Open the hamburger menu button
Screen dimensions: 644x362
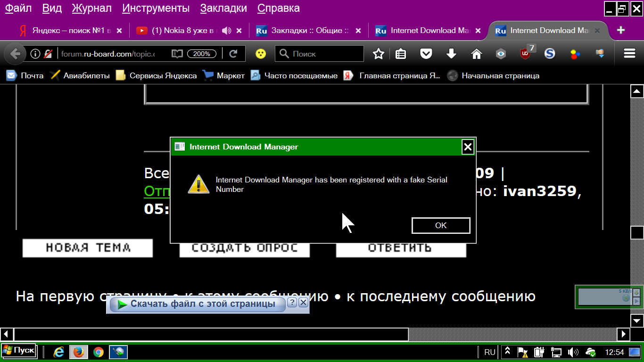coord(629,54)
